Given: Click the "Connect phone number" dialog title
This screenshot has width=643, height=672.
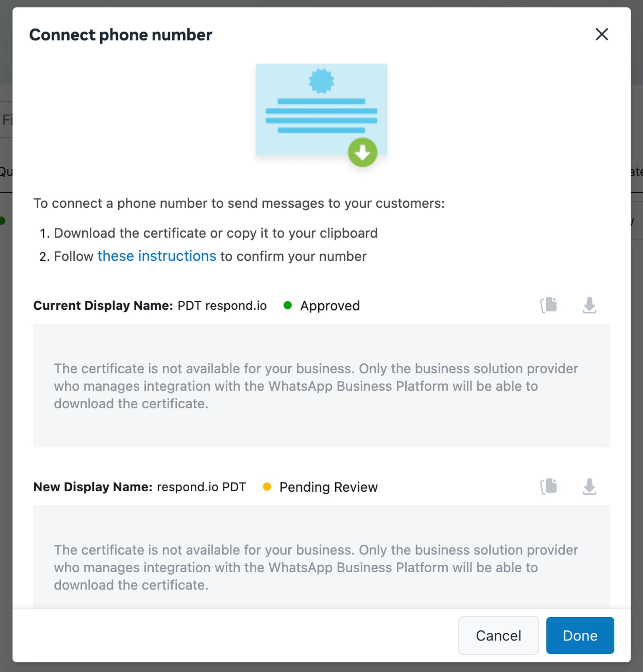Looking at the screenshot, I should point(121,35).
